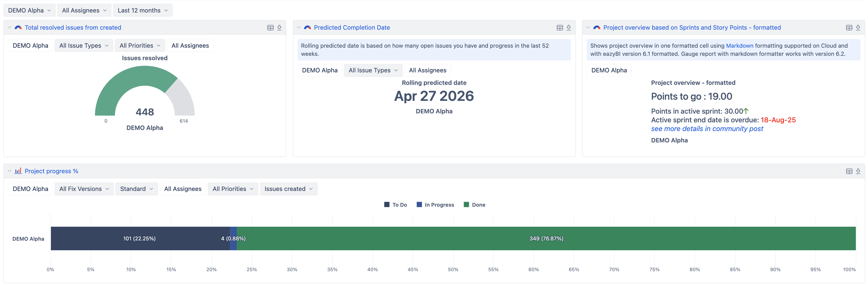The image size is (868, 286).
Task: Click the Markdown link in report description
Action: [x=739, y=45]
